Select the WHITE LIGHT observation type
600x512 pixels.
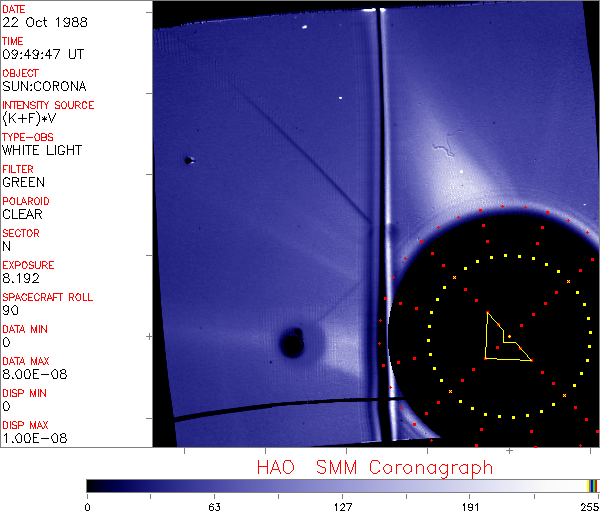click(42, 150)
